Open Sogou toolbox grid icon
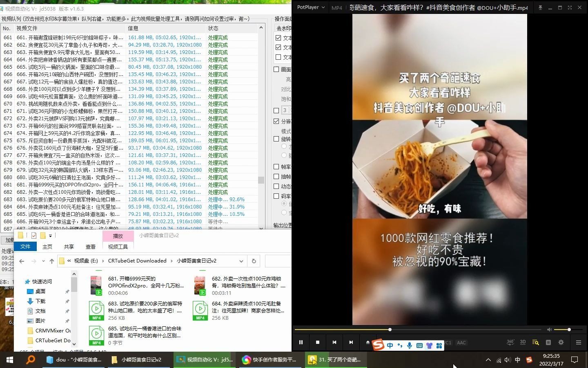The image size is (588, 368). pyautogui.click(x=439, y=346)
